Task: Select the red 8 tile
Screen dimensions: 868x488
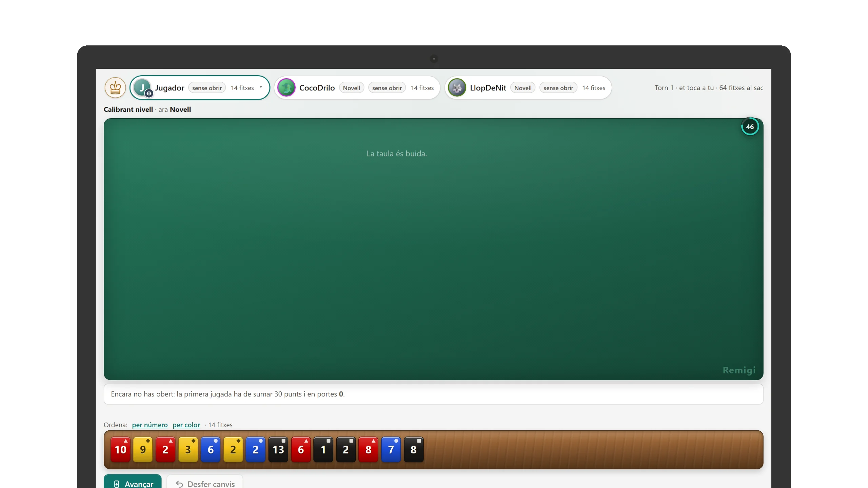Action: click(368, 449)
